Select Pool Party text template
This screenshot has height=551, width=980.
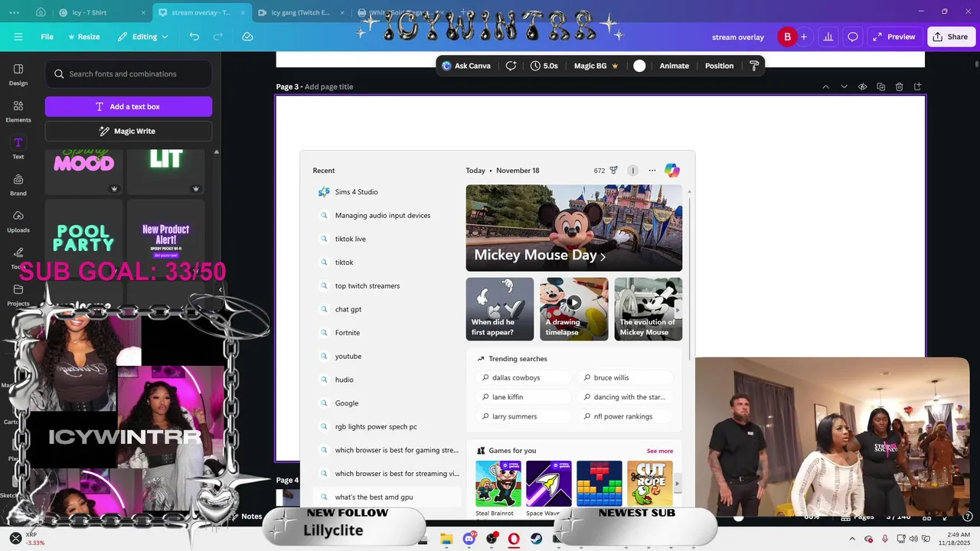pos(84,239)
